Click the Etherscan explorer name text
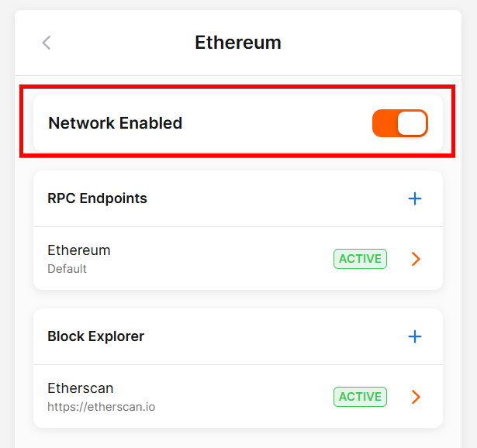 (81, 388)
